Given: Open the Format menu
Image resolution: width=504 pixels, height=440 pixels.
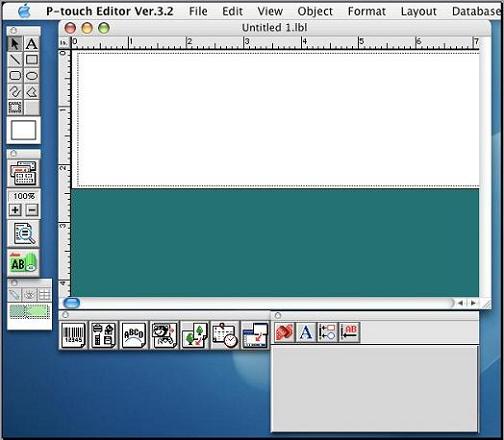Looking at the screenshot, I should [367, 11].
